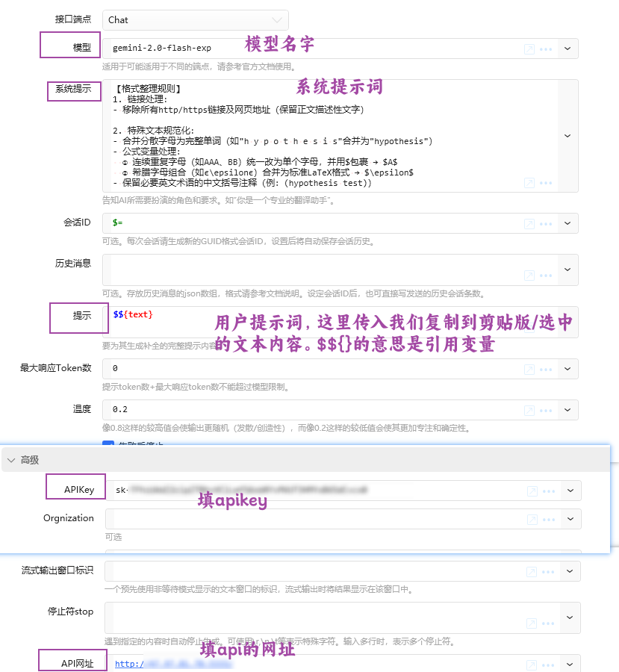
Task: Expand the chevron in the 流式输出窗口标识 row
Action: [570, 571]
